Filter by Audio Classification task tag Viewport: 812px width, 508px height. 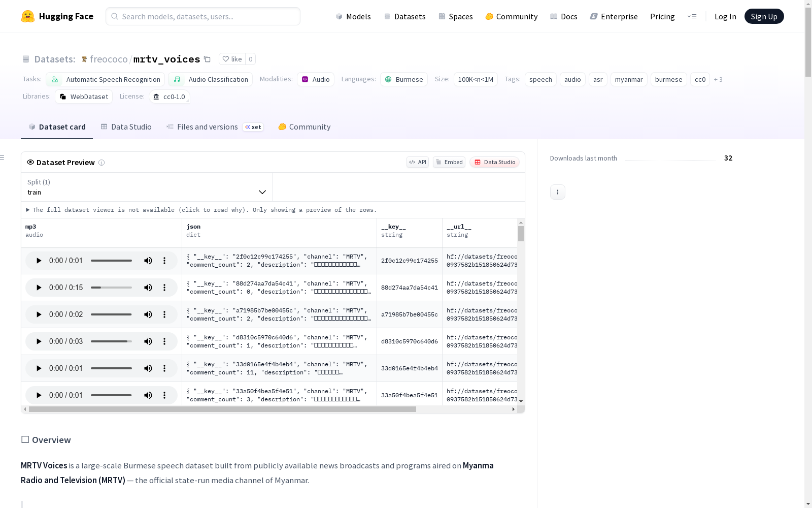coord(211,79)
